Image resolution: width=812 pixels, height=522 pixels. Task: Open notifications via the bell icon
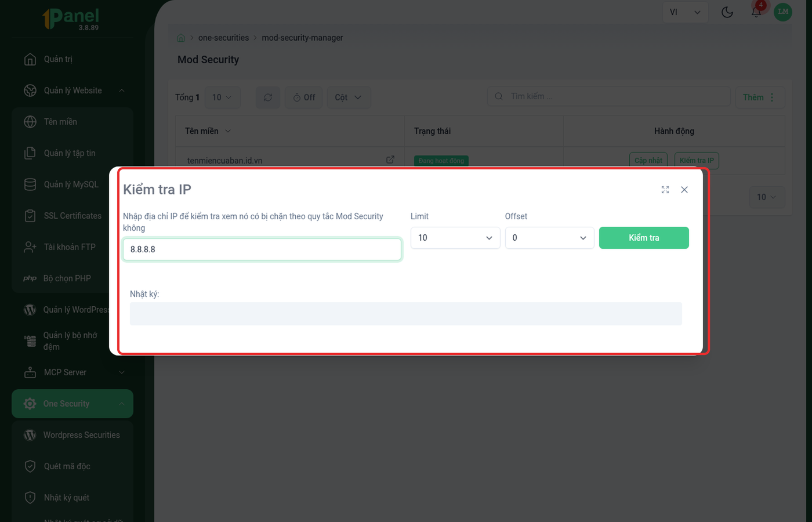[756, 12]
